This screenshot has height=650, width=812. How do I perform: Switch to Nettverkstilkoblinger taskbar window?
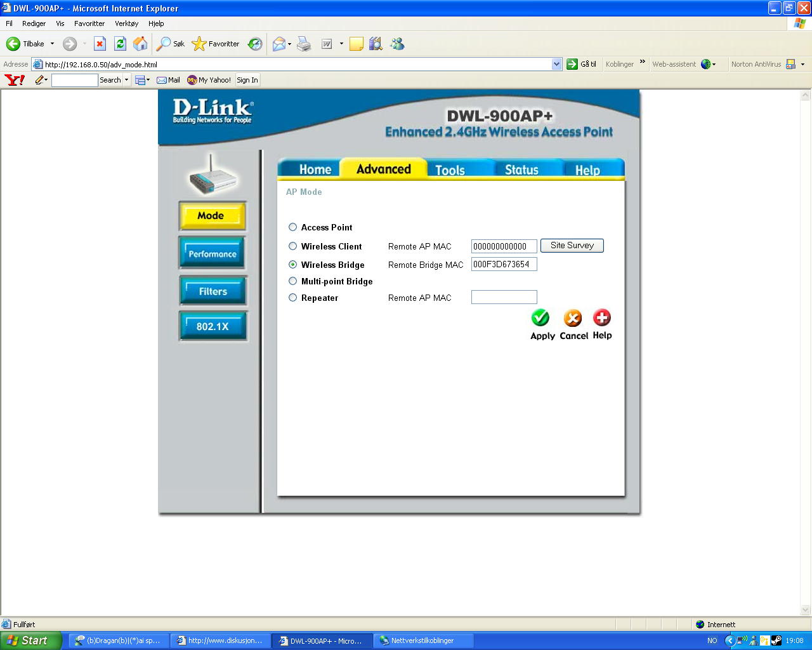click(423, 640)
